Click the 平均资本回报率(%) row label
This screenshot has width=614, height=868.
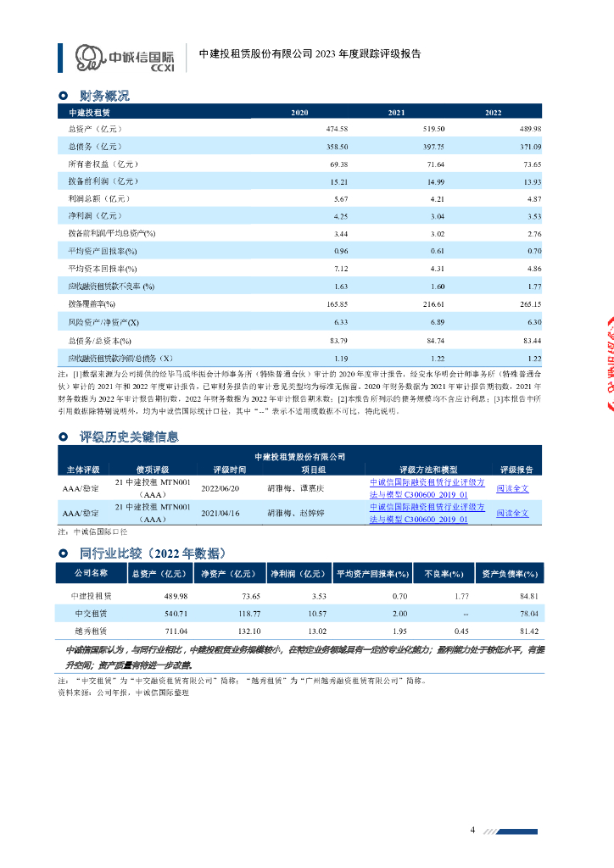click(103, 269)
